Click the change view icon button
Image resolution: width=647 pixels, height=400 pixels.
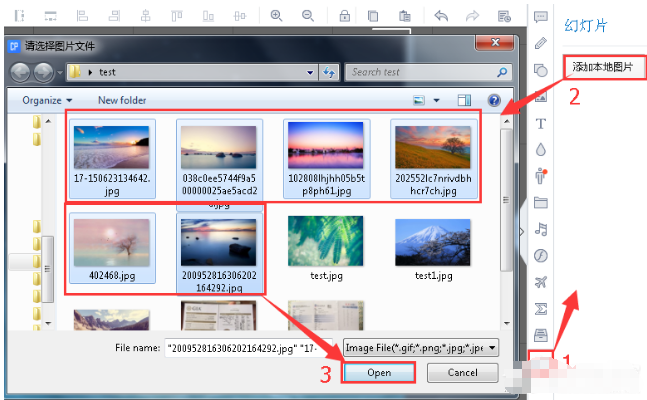point(419,100)
